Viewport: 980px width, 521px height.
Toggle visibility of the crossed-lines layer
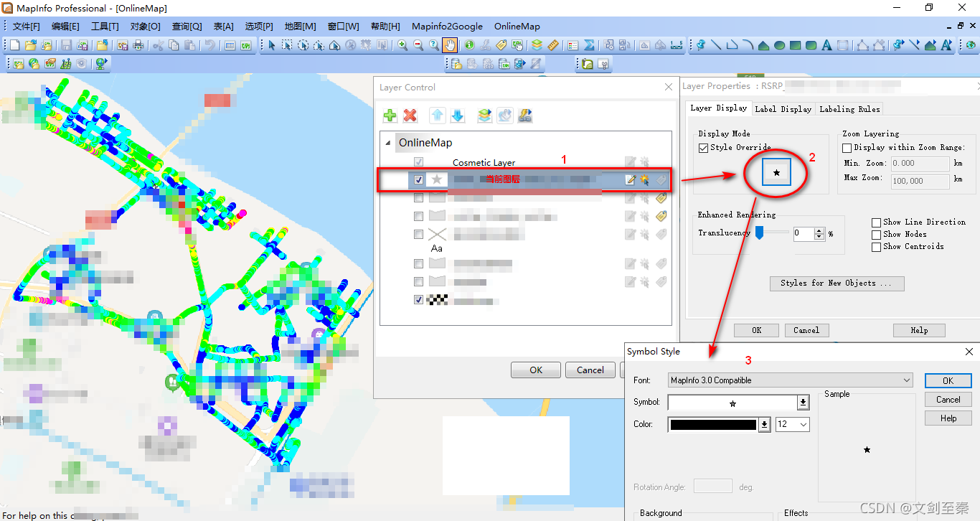coord(419,235)
